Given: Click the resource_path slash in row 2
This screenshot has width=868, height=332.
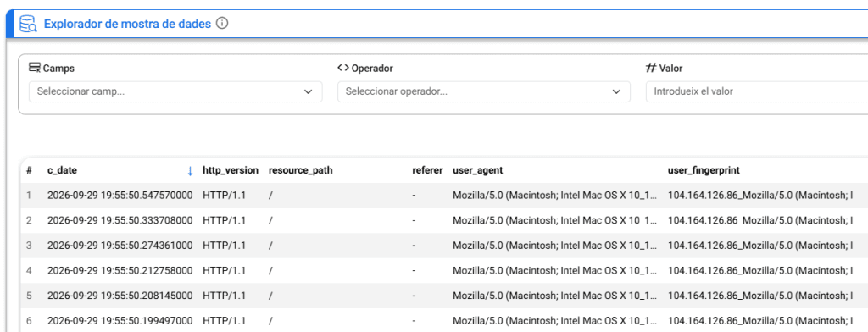Looking at the screenshot, I should 270,220.
